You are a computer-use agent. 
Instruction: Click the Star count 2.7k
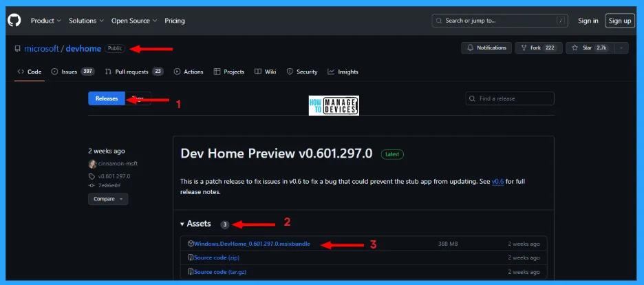(x=601, y=47)
